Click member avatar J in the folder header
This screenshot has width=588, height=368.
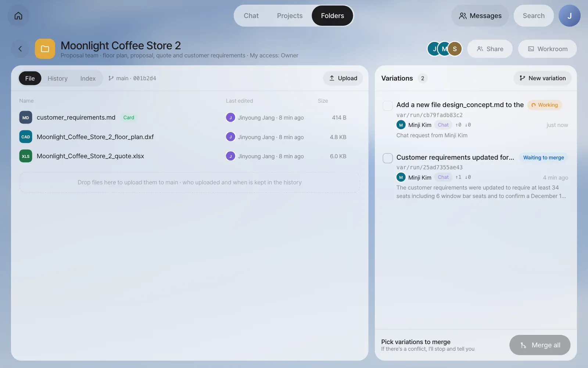point(434,49)
